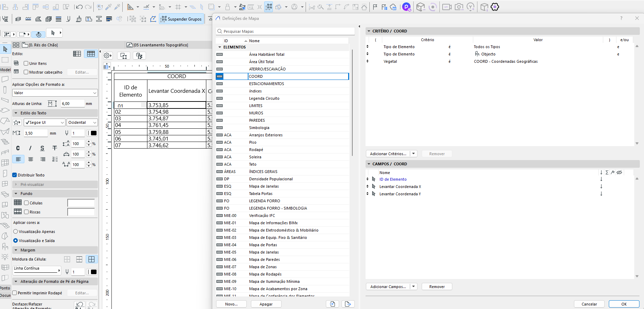Image resolution: width=644 pixels, height=309 pixels.
Task: Click the favorite fonts star icon
Action: coord(17,122)
